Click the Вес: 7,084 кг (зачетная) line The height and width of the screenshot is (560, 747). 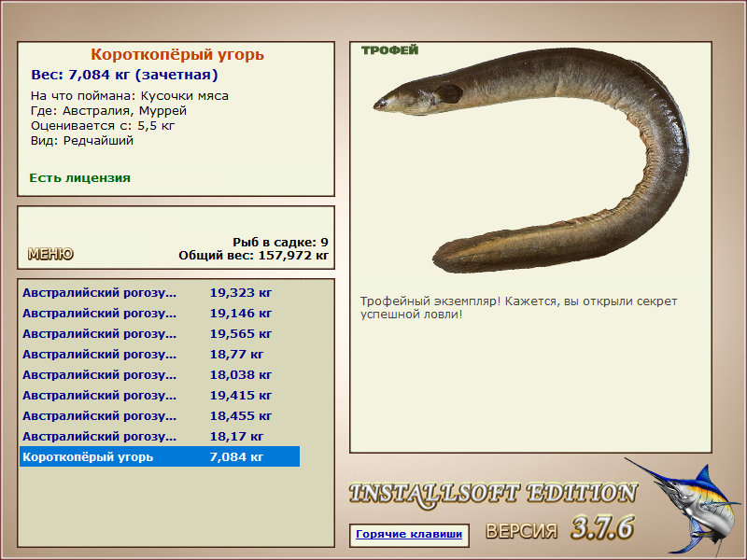pyautogui.click(x=124, y=75)
